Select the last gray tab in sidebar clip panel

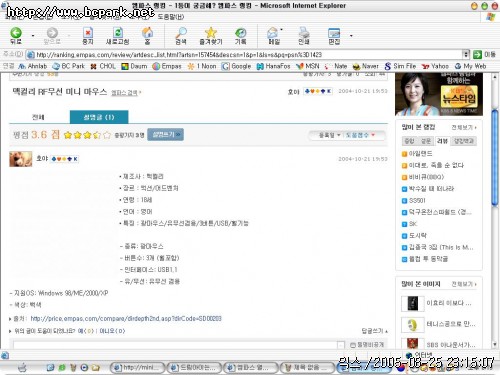464,141
